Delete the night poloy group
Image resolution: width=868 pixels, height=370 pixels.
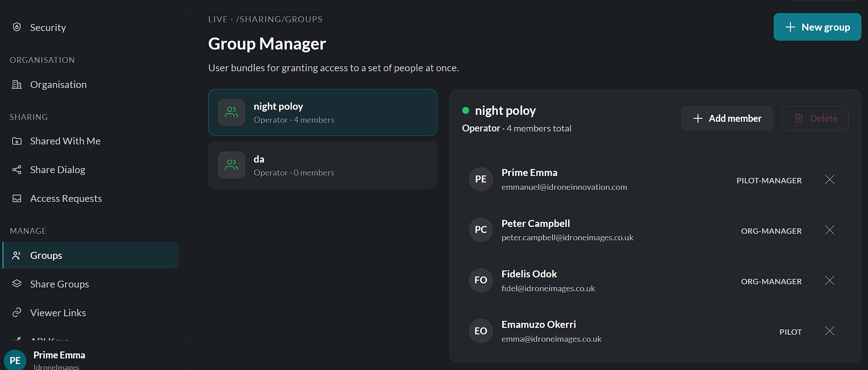click(x=815, y=118)
